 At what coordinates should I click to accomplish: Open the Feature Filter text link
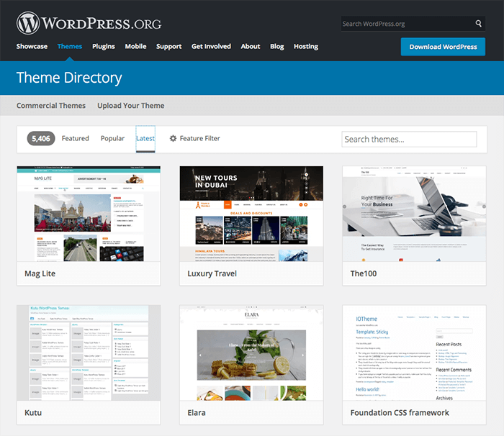199,138
